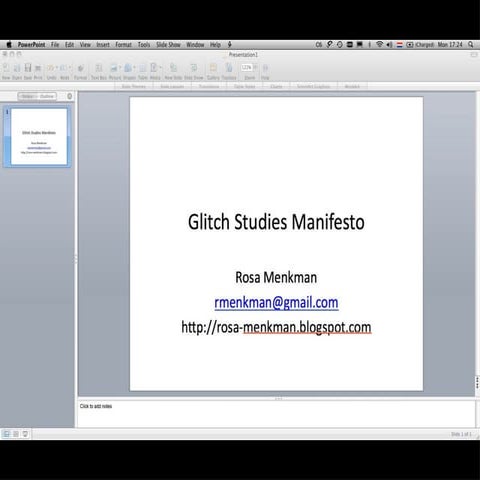The height and width of the screenshot is (480, 480).
Task: Click the Format painter toolbar icon
Action: click(x=80, y=68)
